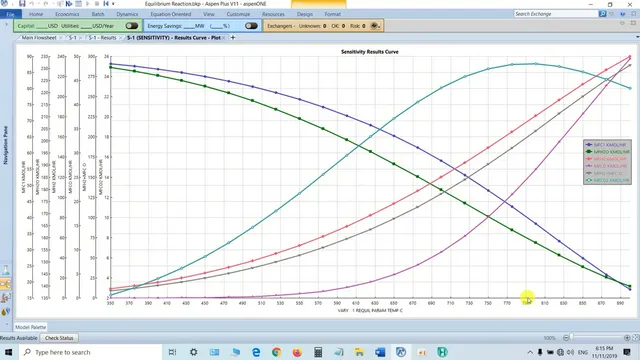Click the Reinitialize (rewind) icon
This screenshot has width=640, height=360.
point(106,4)
